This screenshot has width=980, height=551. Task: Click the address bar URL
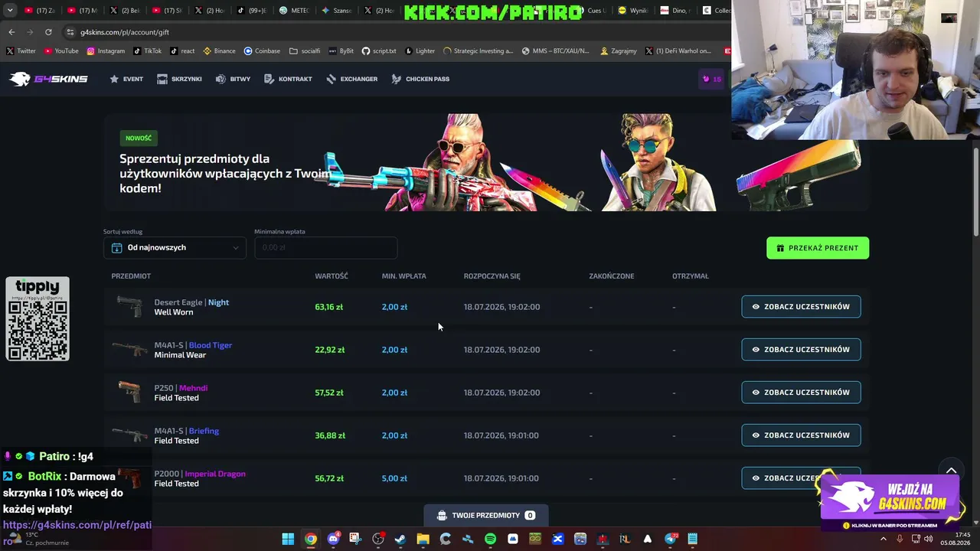(x=125, y=32)
